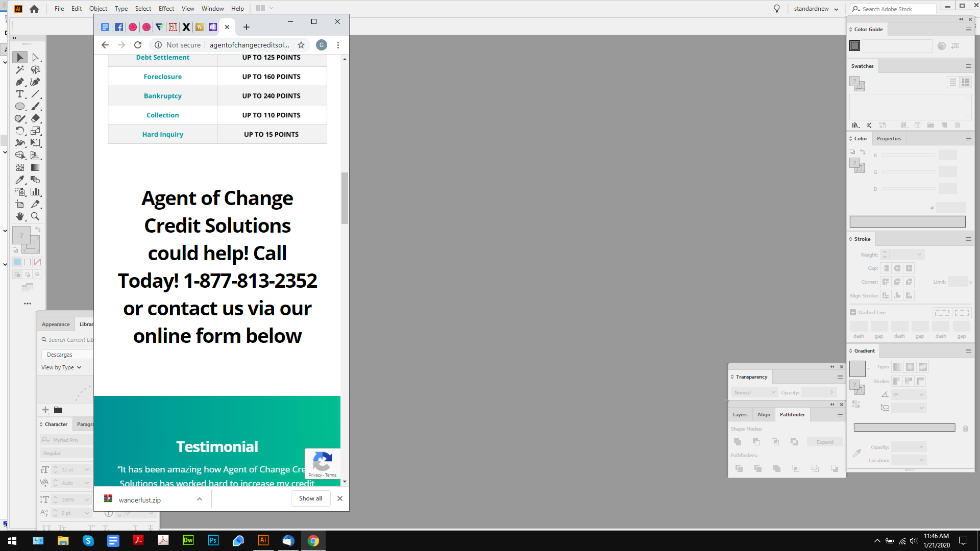Switch to the Layers tab

click(740, 415)
